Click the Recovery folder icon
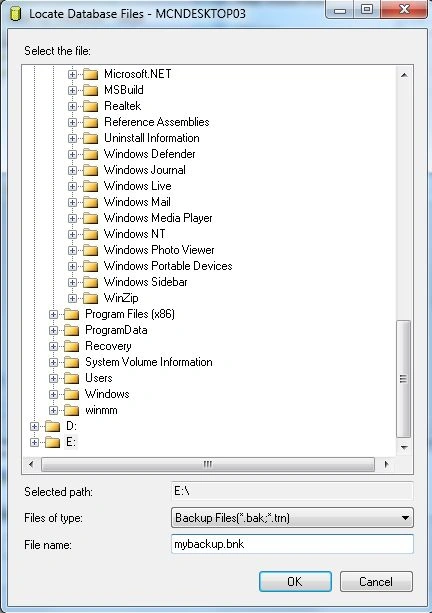The width and height of the screenshot is (432, 613). click(x=72, y=347)
